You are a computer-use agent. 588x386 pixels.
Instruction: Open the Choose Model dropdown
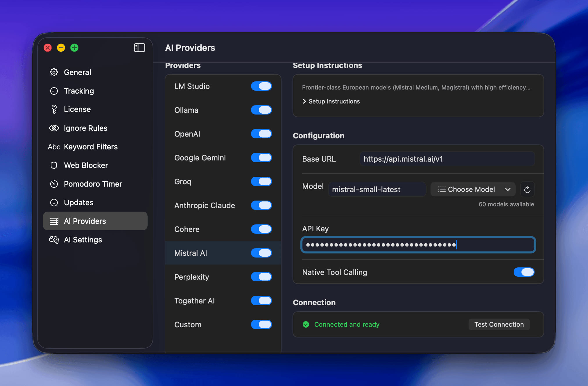tap(473, 190)
